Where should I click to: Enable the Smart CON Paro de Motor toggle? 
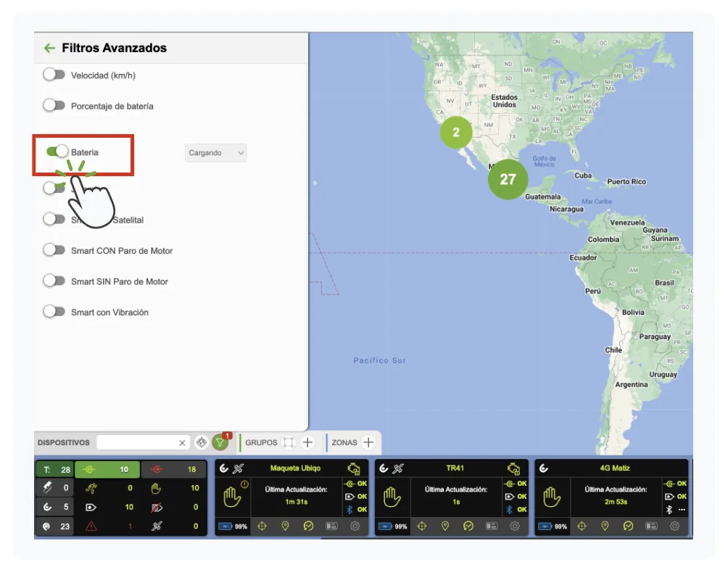[x=54, y=250]
